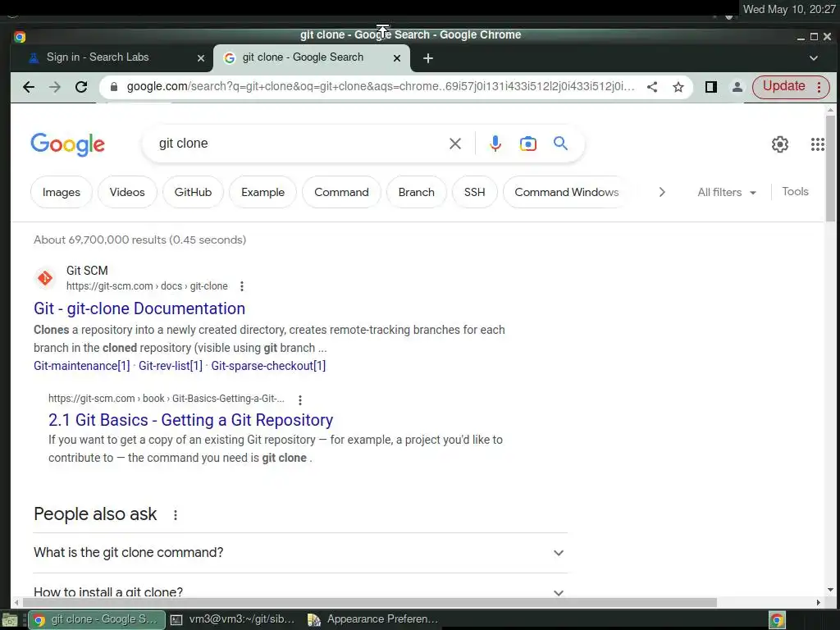Click the Git SCM site favicon
This screenshot has width=840, height=630.
45,278
